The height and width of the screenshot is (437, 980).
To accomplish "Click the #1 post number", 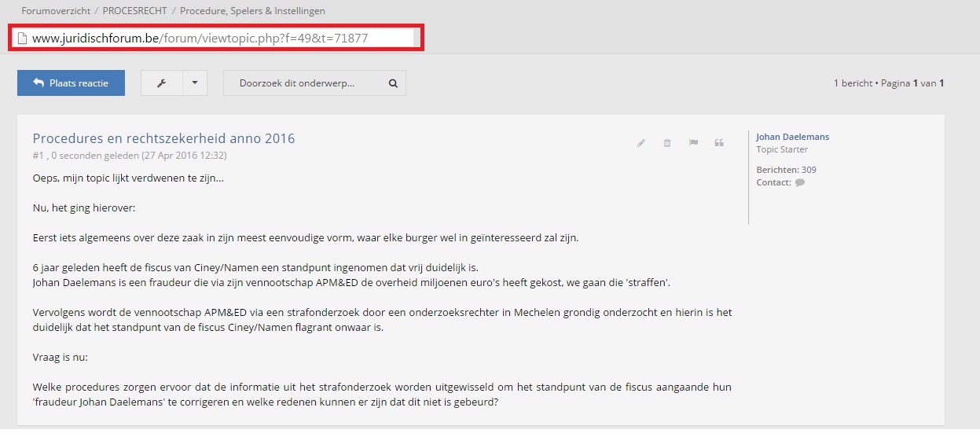I will point(38,156).
